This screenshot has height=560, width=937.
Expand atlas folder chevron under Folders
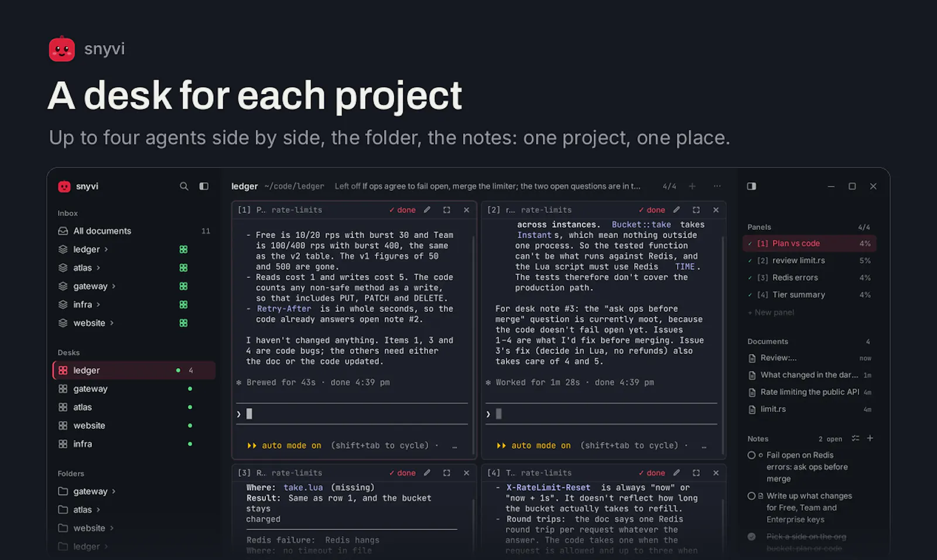point(98,510)
